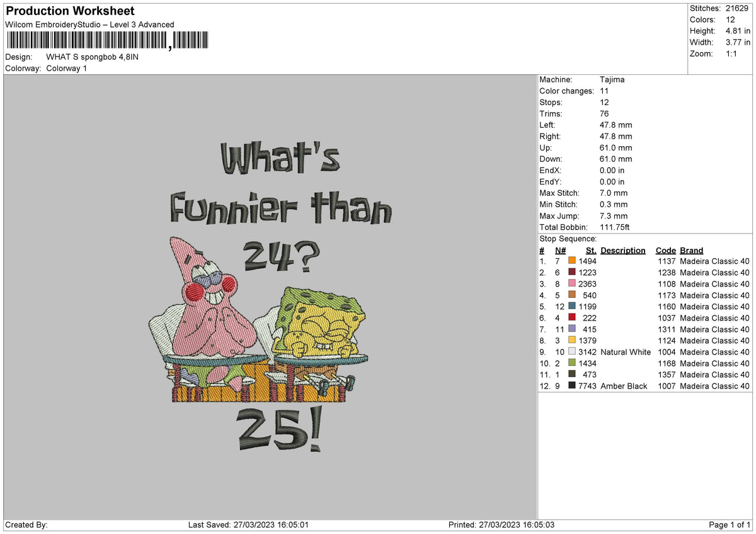The width and height of the screenshot is (756, 534).
Task: Click the pink swatch for code 1108
Action: (572, 283)
